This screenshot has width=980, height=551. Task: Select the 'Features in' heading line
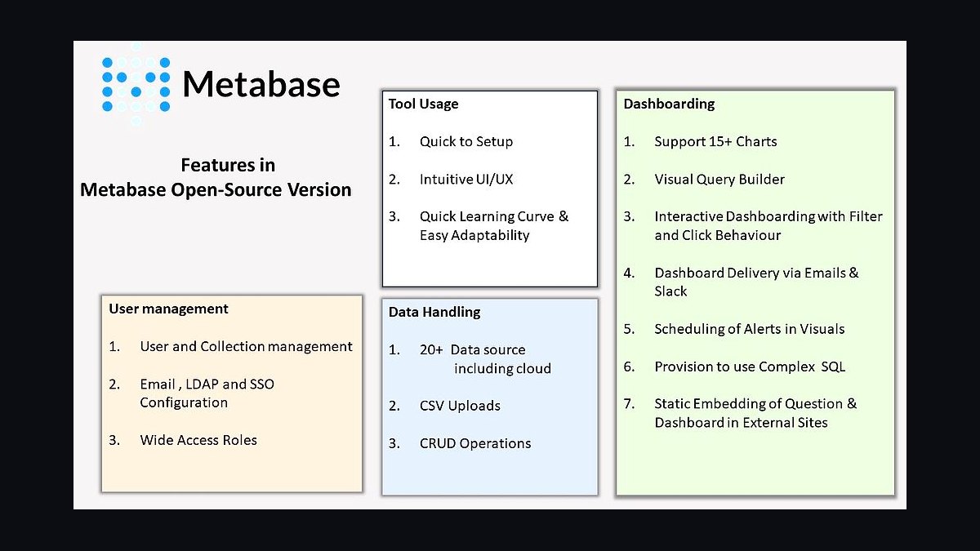(x=228, y=165)
